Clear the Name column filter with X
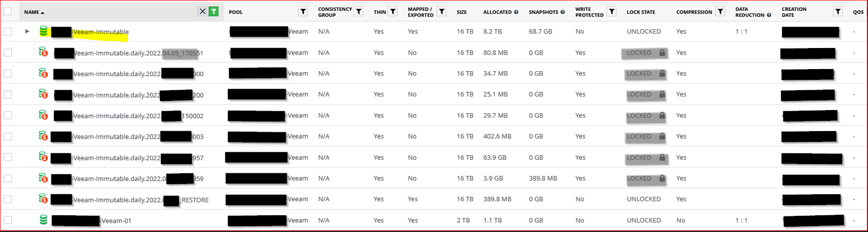 point(202,11)
